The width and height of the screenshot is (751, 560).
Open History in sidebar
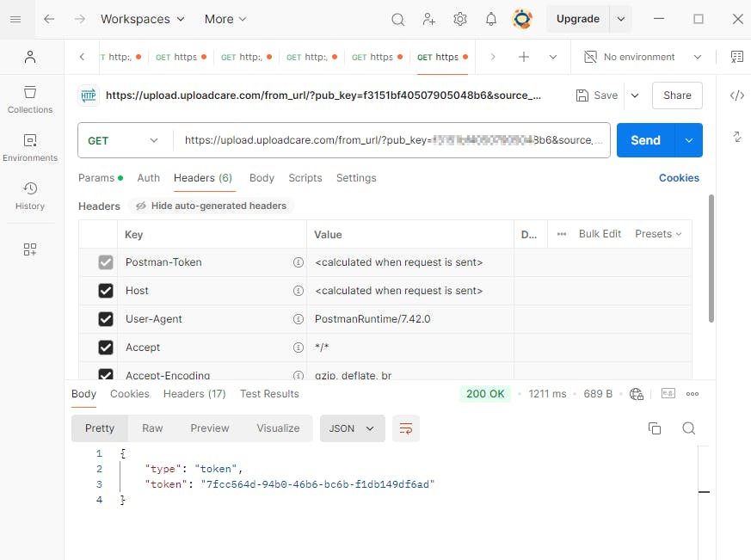pos(30,196)
